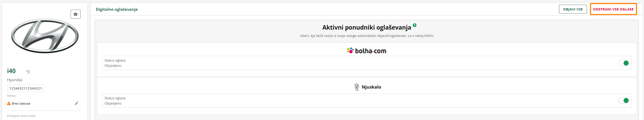Click the pencil icon to edit status
Image resolution: width=644 pixels, height=120 pixels.
click(76, 103)
